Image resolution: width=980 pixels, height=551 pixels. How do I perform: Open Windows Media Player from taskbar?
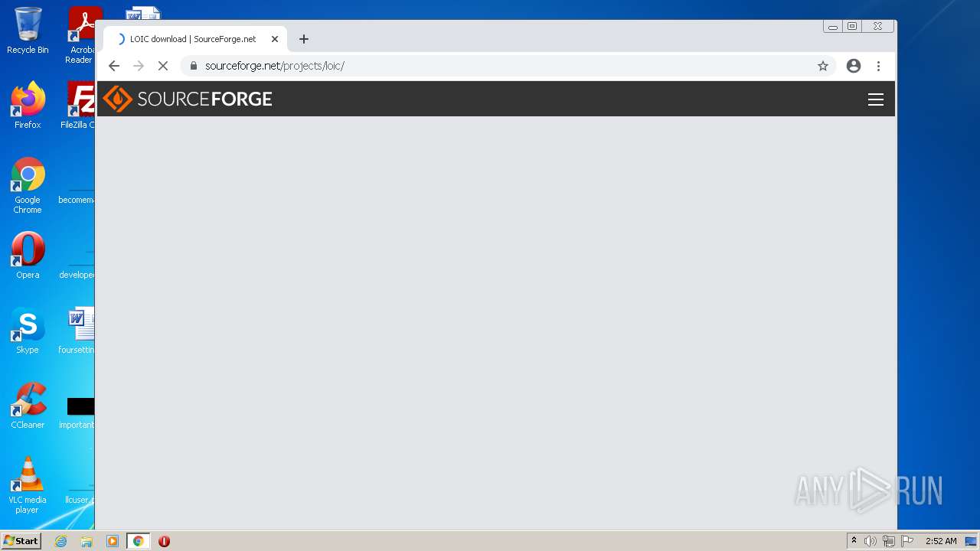[113, 541]
